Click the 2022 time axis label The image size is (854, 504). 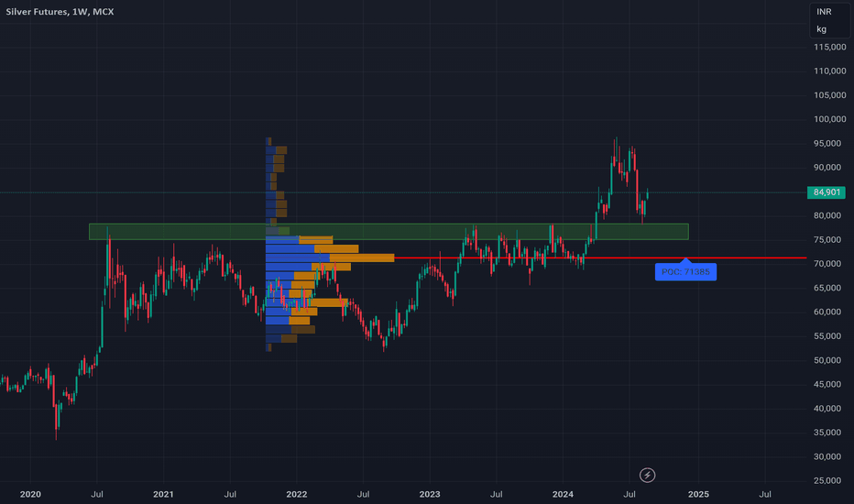tap(296, 494)
